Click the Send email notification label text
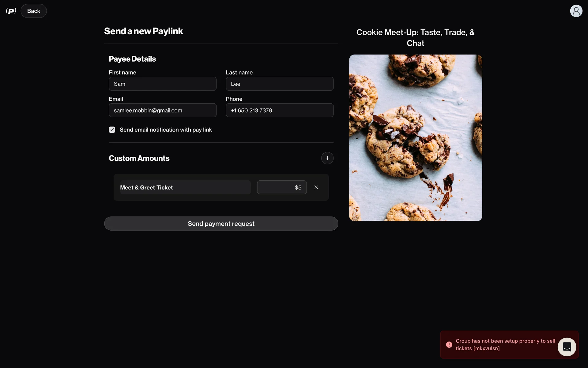This screenshot has width=588, height=368. pyautogui.click(x=166, y=130)
